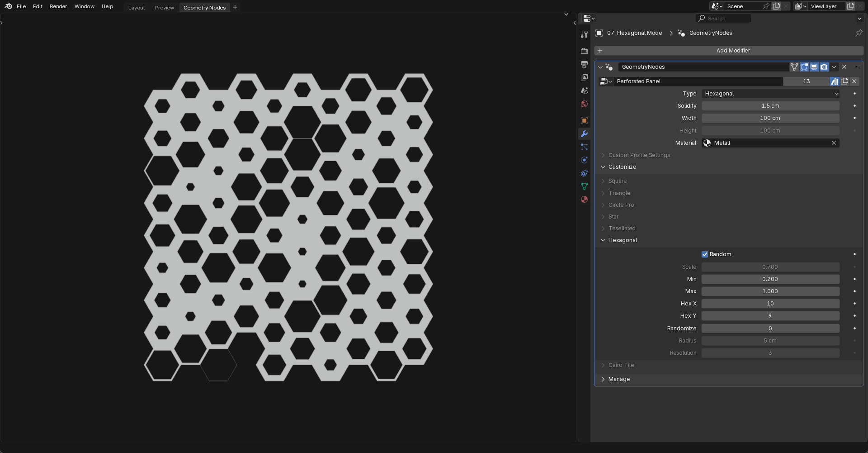The image size is (868, 453).
Task: Open the Output properties tab
Action: click(584, 64)
